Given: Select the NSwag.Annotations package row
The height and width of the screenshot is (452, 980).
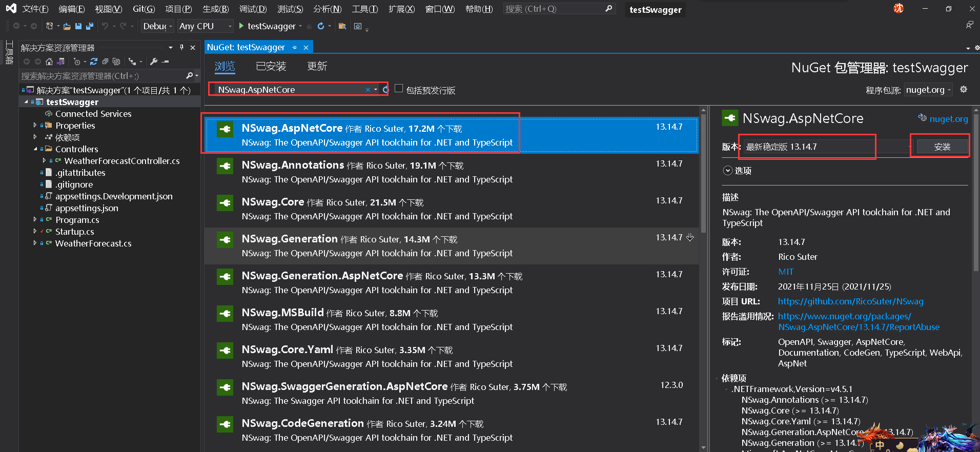Looking at the screenshot, I should tap(452, 172).
